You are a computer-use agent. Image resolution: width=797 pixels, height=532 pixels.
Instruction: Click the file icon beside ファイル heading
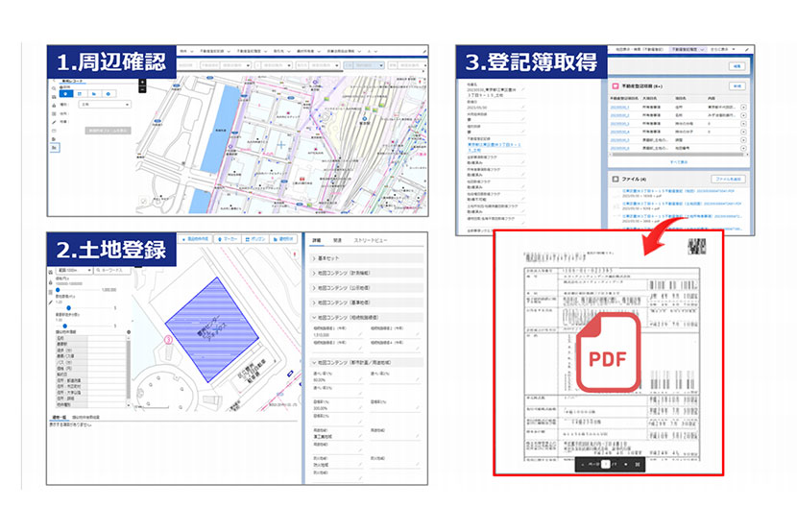pyautogui.click(x=616, y=179)
